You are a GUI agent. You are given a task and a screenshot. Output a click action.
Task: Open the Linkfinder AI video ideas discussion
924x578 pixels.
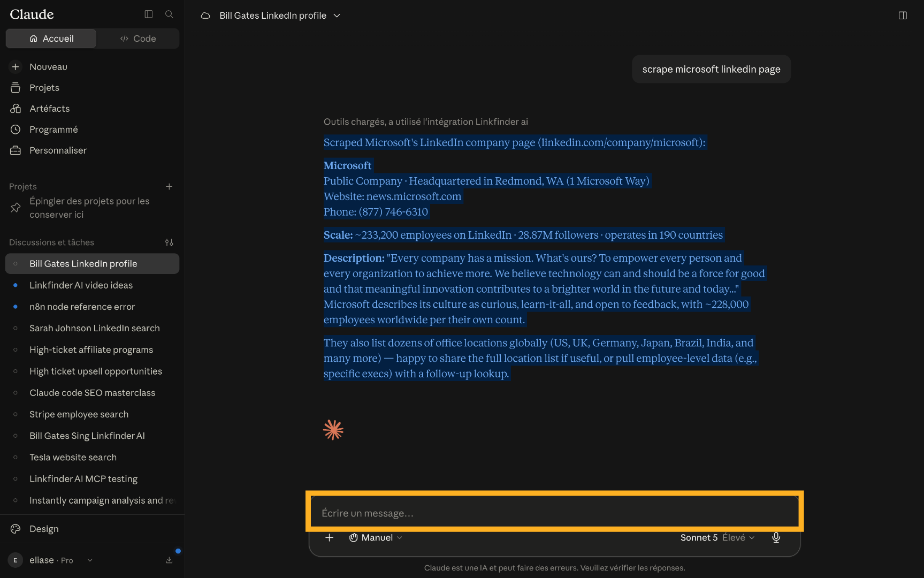click(x=92, y=285)
